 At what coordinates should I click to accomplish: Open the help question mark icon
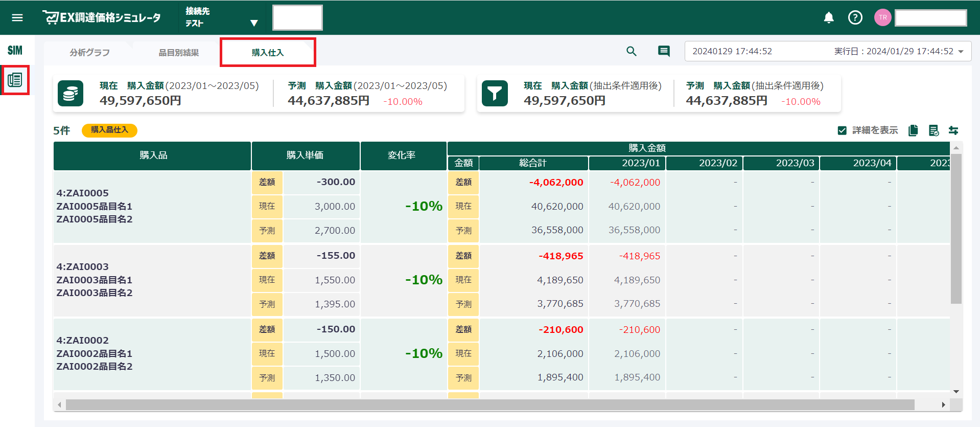855,18
